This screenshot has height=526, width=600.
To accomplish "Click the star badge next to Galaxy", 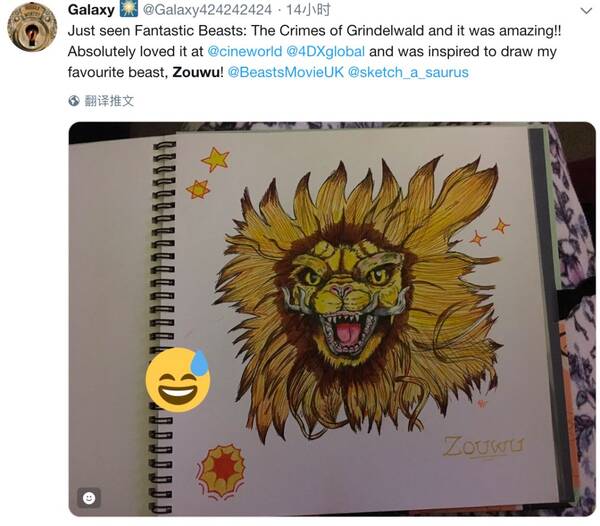I will [x=129, y=9].
